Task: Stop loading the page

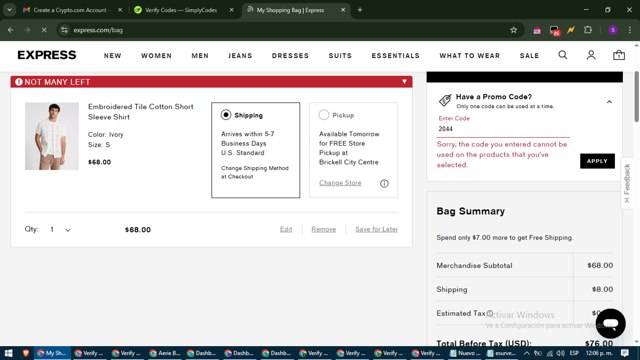Action: [x=44, y=30]
